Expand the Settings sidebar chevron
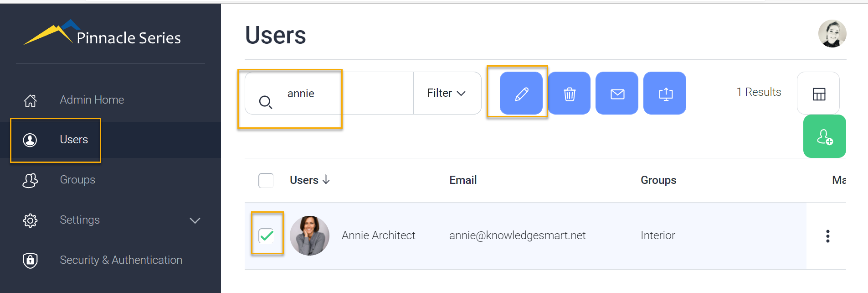868x293 pixels. coord(195,220)
